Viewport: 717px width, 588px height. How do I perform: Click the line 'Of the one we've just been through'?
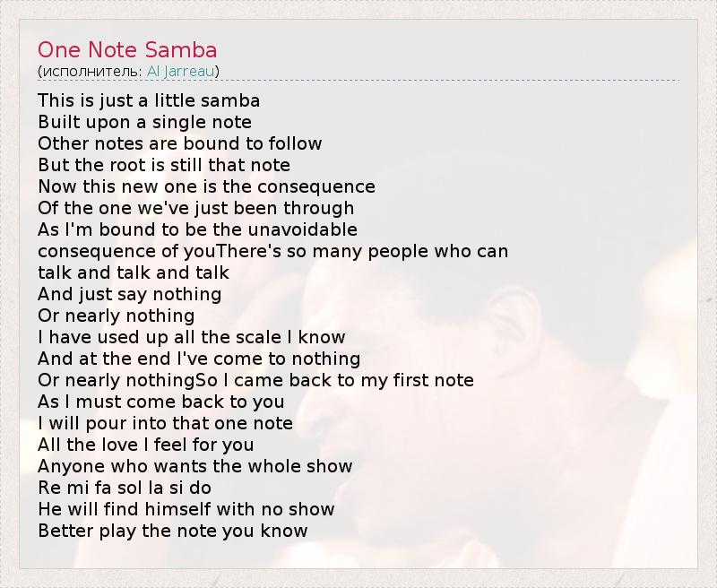pyautogui.click(x=195, y=208)
